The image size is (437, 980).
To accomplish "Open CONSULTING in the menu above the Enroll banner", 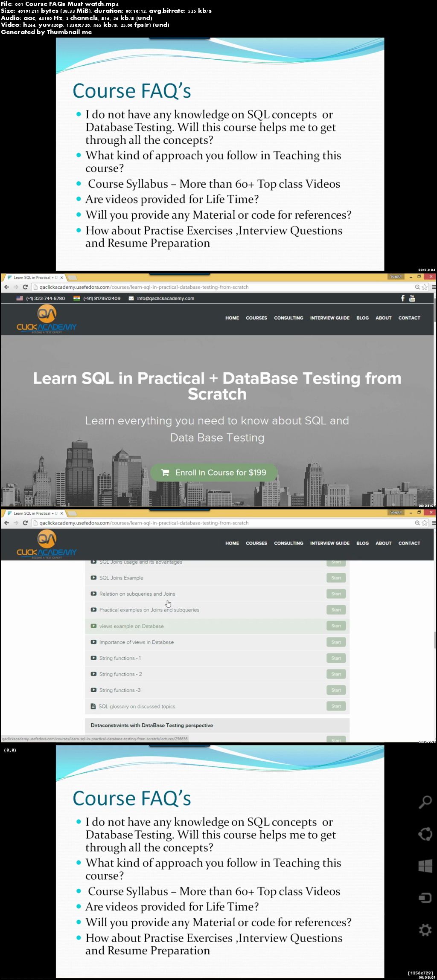I will pyautogui.click(x=288, y=318).
